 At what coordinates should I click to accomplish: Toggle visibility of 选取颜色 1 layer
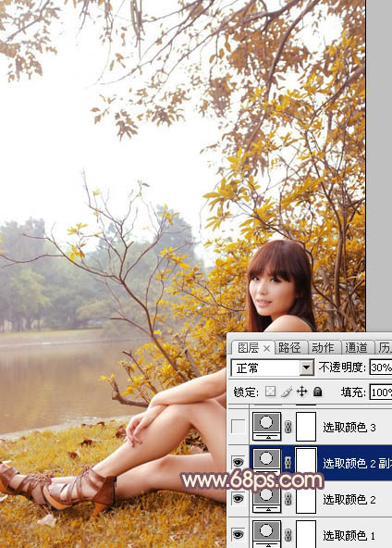coord(239,534)
